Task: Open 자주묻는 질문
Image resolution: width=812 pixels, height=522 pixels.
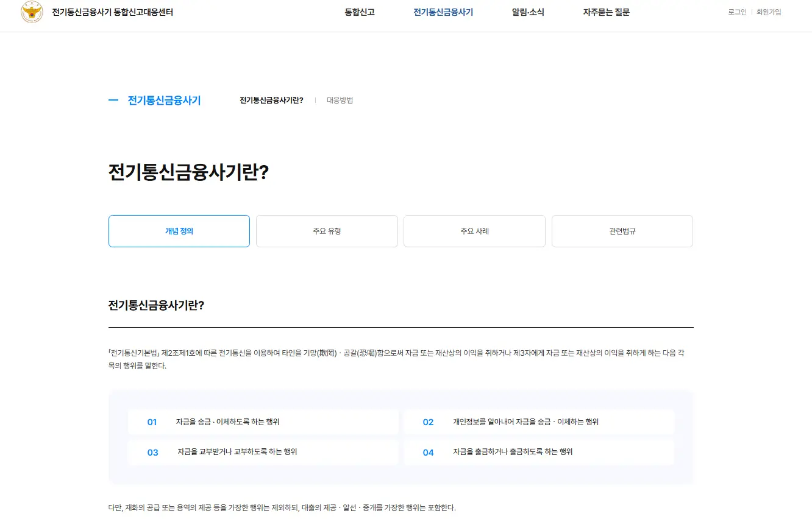Action: (606, 12)
